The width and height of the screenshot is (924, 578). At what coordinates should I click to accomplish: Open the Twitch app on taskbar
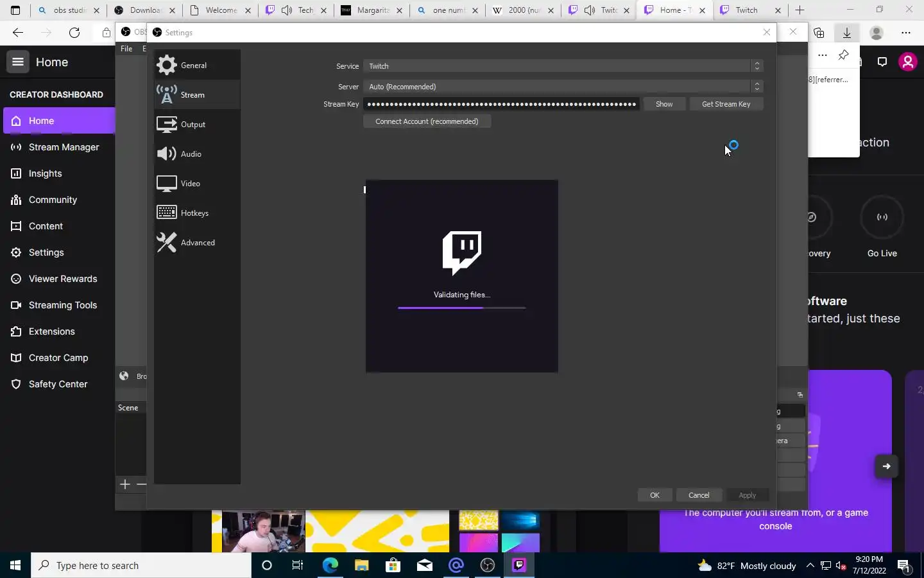pos(519,565)
